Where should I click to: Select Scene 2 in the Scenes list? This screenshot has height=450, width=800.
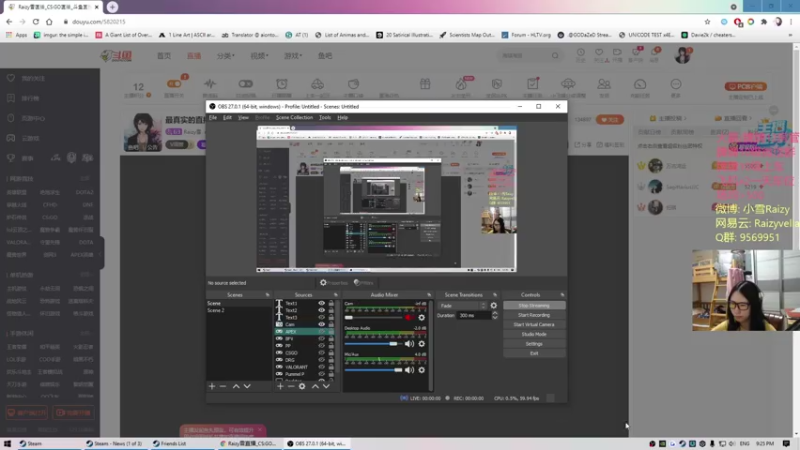(239, 310)
